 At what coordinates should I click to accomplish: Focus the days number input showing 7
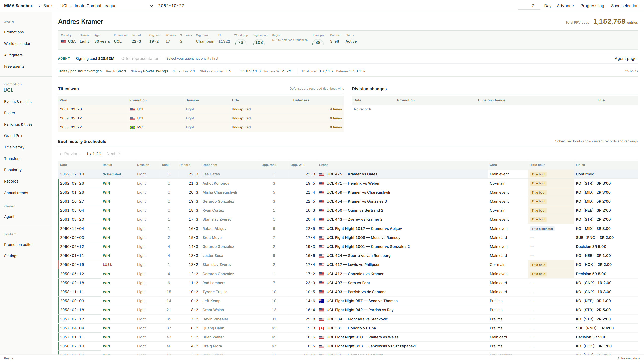[529, 6]
